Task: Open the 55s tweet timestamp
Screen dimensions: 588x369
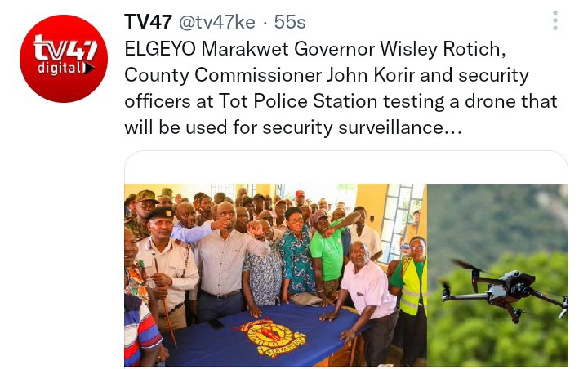Action: click(290, 22)
